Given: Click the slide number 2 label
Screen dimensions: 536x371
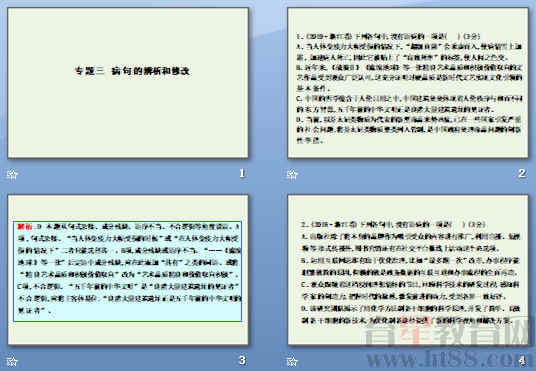Looking at the screenshot, I should point(522,173).
